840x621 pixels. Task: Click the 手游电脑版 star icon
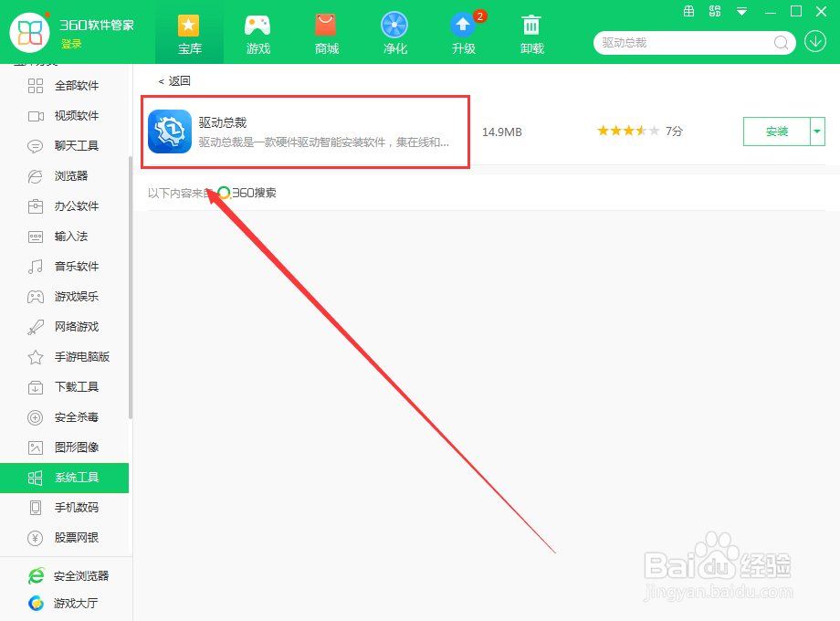[x=36, y=357]
